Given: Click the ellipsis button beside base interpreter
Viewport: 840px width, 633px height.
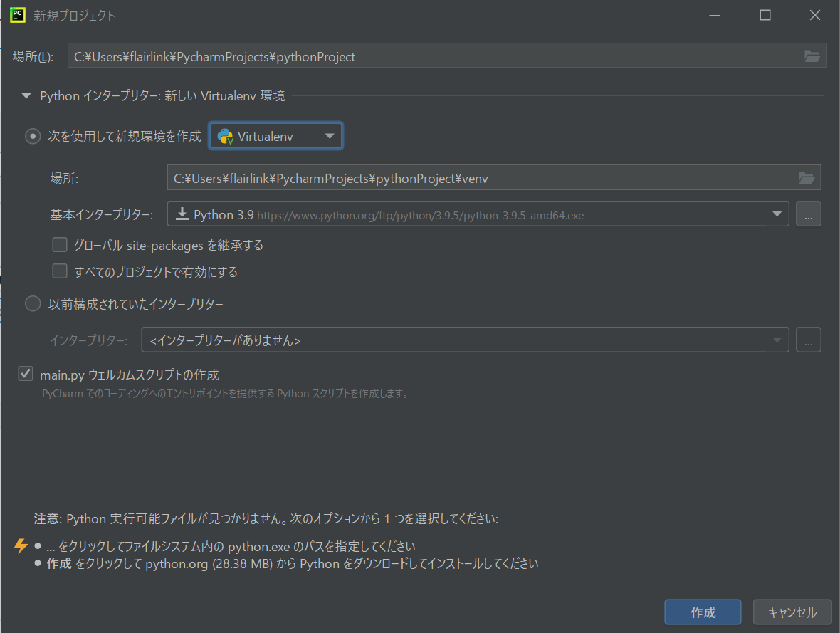Looking at the screenshot, I should click(x=809, y=214).
